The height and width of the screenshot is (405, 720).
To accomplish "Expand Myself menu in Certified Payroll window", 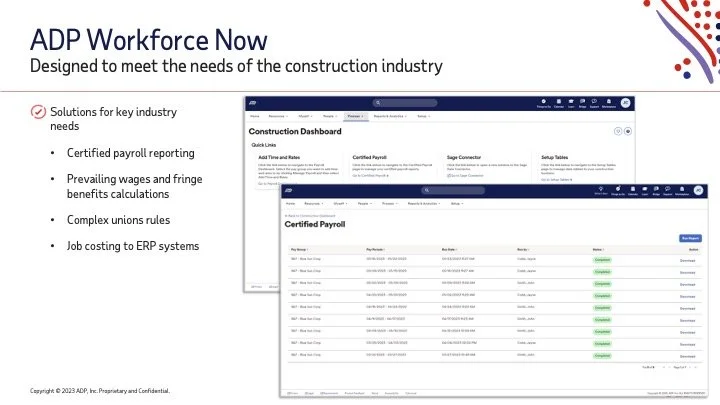I will [340, 203].
